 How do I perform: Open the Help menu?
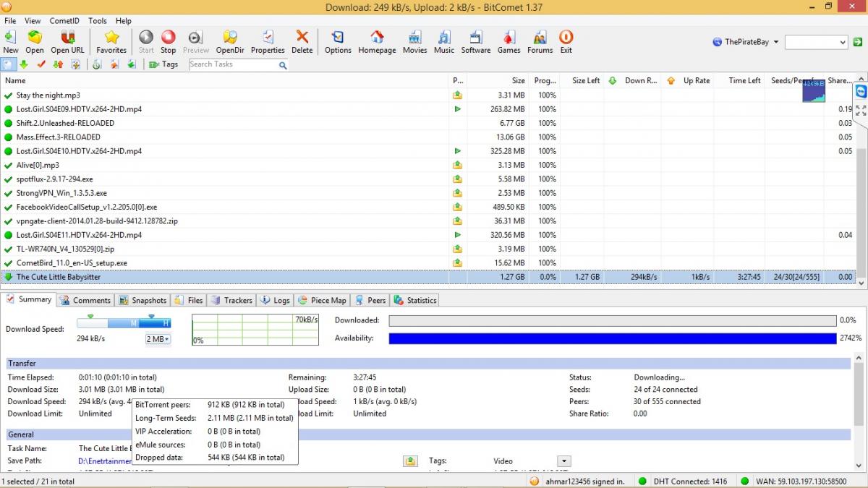point(124,21)
